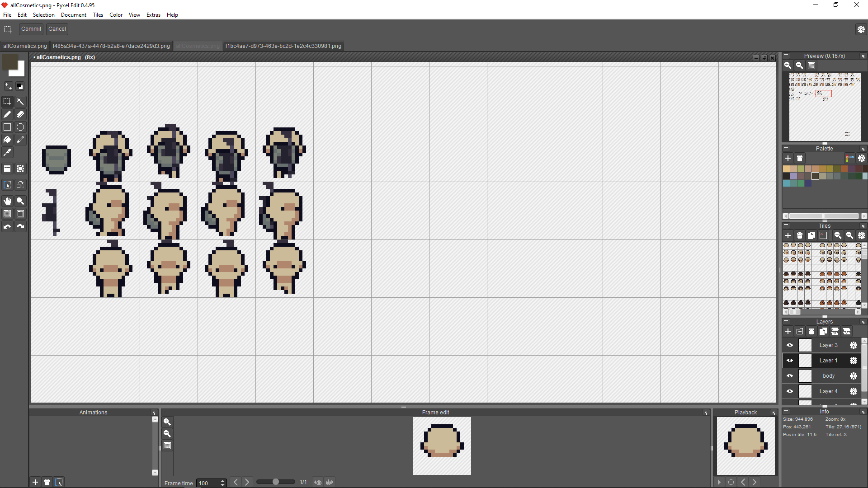
Task: Click Frame time stepper arrows
Action: coord(222,483)
